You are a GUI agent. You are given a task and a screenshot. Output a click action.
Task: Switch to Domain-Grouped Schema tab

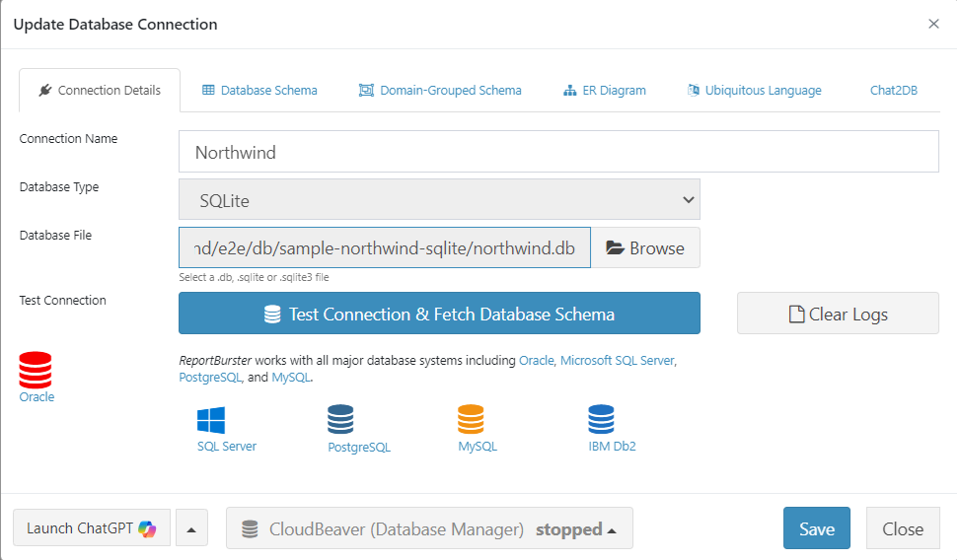tap(440, 91)
